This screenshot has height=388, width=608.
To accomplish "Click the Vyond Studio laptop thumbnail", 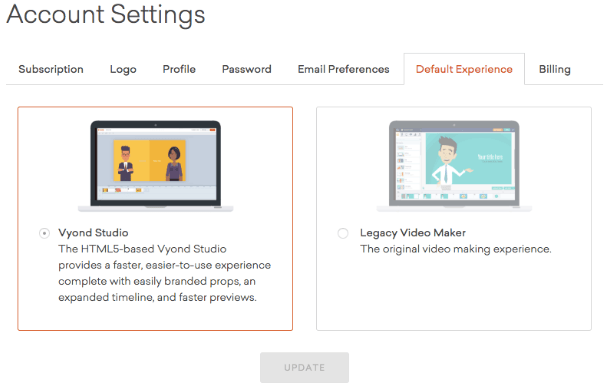I will [x=155, y=166].
